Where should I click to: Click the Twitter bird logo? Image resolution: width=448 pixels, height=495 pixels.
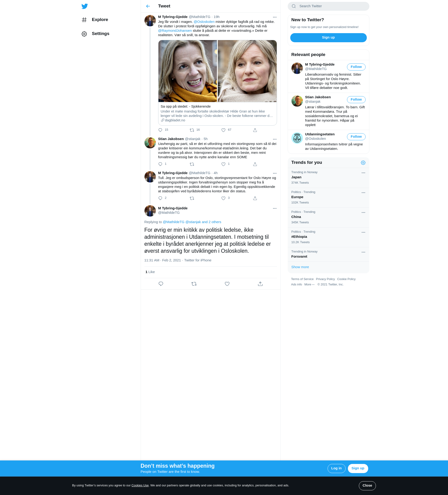point(85,6)
